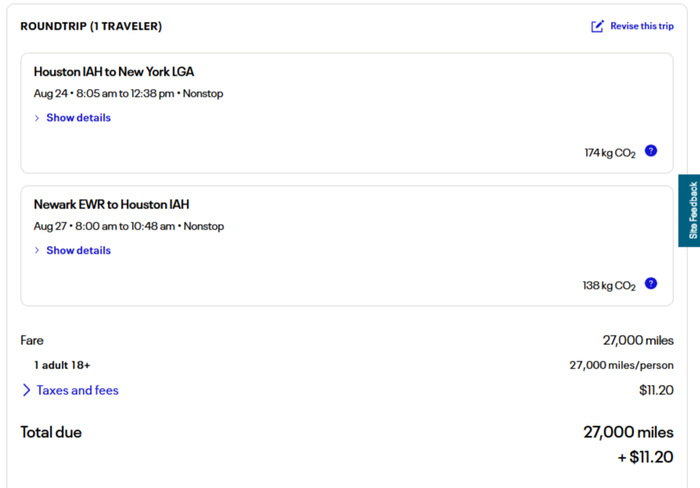The height and width of the screenshot is (488, 700).
Task: Click the Total due 27,000 miles amount
Action: [x=629, y=432]
